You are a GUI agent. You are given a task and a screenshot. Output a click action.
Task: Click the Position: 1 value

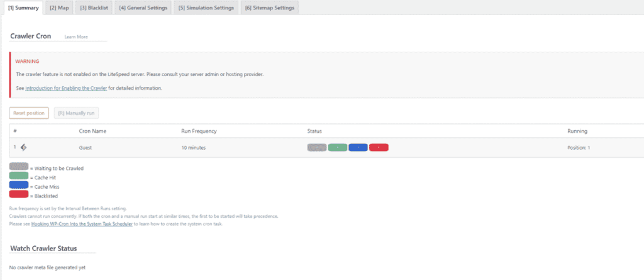579,148
